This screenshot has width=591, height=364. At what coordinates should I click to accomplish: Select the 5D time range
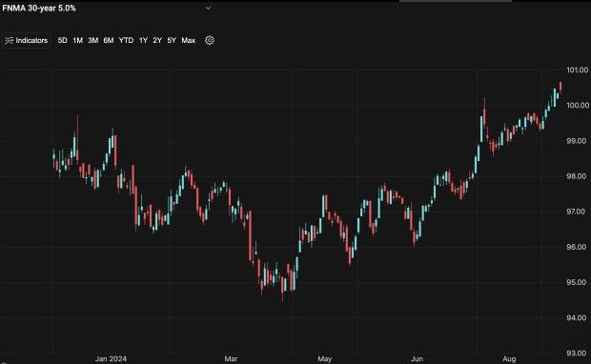(63, 40)
